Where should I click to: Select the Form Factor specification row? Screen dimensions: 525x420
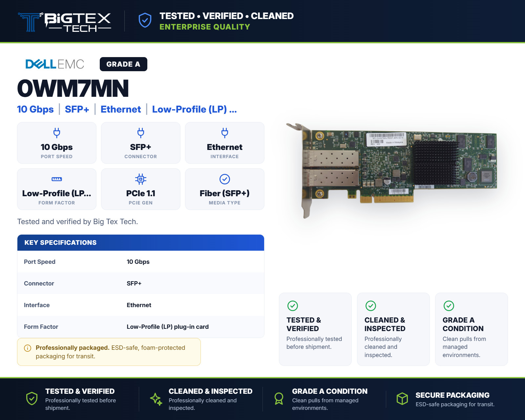(x=141, y=327)
